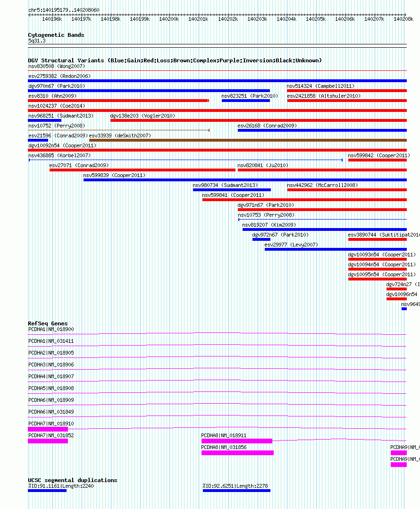This screenshot has width=420, height=509.
Task: Click PCDHA7|NM_018910 gene label
Action: [51, 424]
